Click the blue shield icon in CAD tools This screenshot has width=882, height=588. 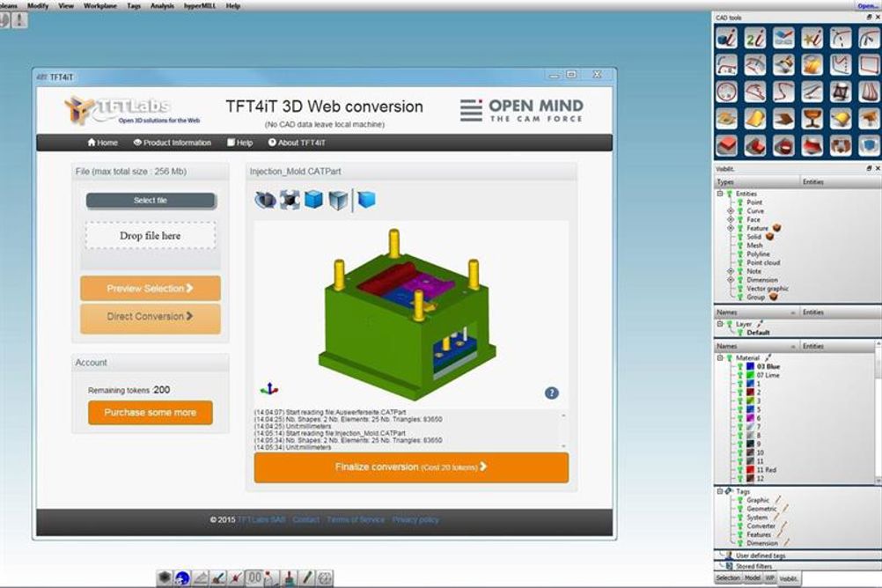[x=870, y=146]
